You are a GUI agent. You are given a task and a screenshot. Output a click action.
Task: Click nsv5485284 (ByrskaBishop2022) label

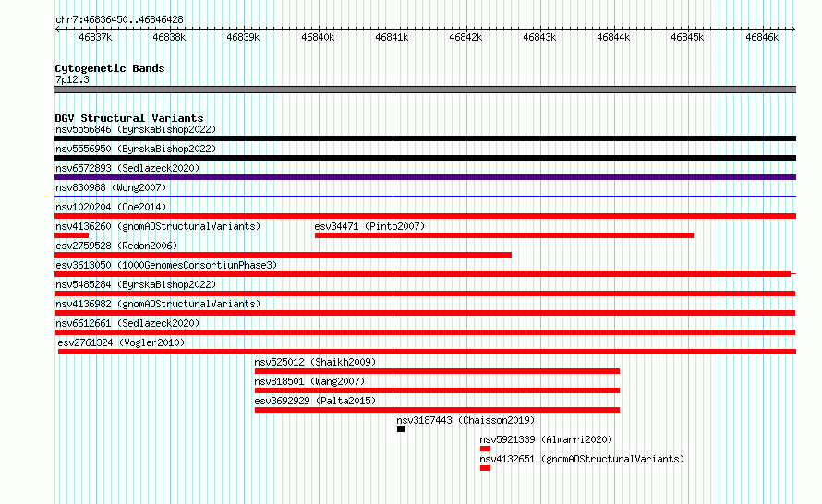click(136, 284)
